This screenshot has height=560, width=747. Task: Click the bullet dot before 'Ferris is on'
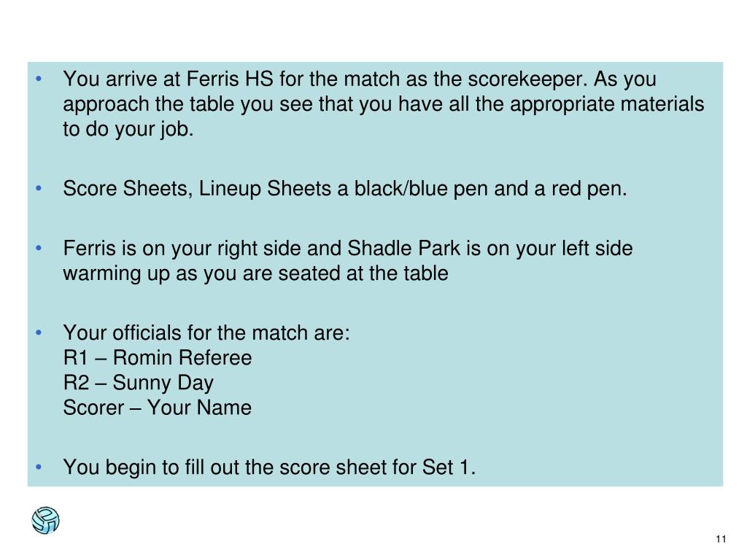coord(39,248)
